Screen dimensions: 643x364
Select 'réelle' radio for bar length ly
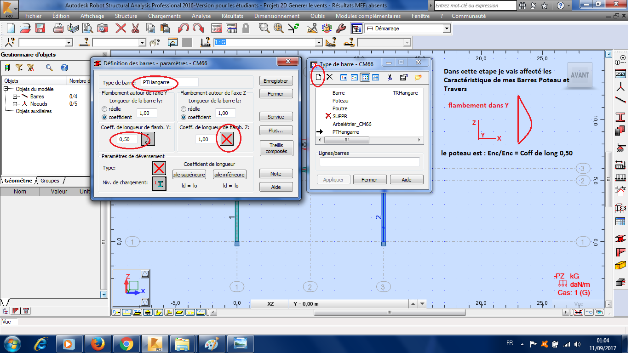point(104,109)
